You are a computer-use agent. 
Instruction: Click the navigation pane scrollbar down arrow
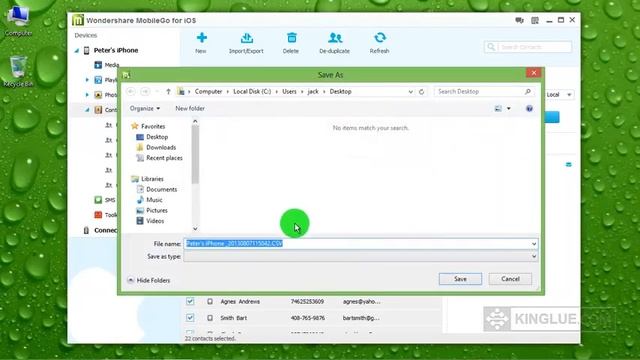[195, 229]
